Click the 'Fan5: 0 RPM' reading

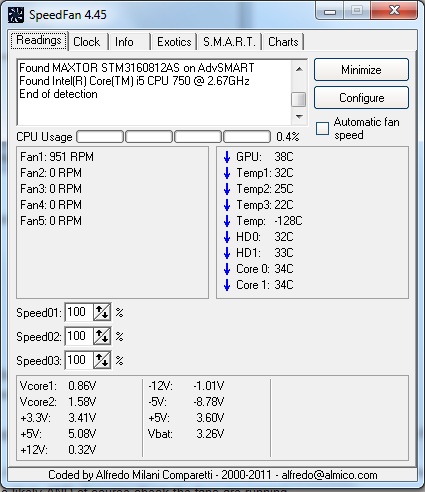tap(51, 221)
